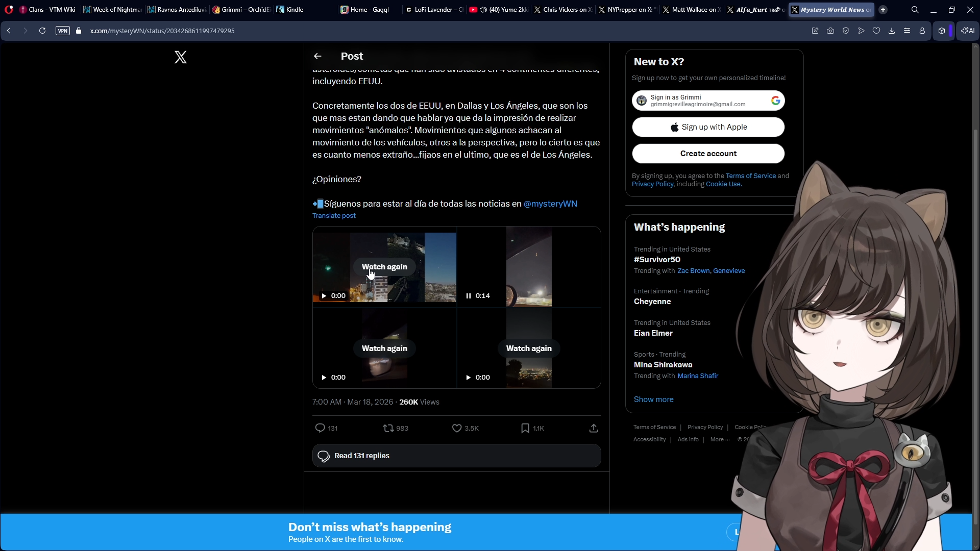Click the reply icon showing 131
The image size is (980, 551).
click(x=320, y=428)
